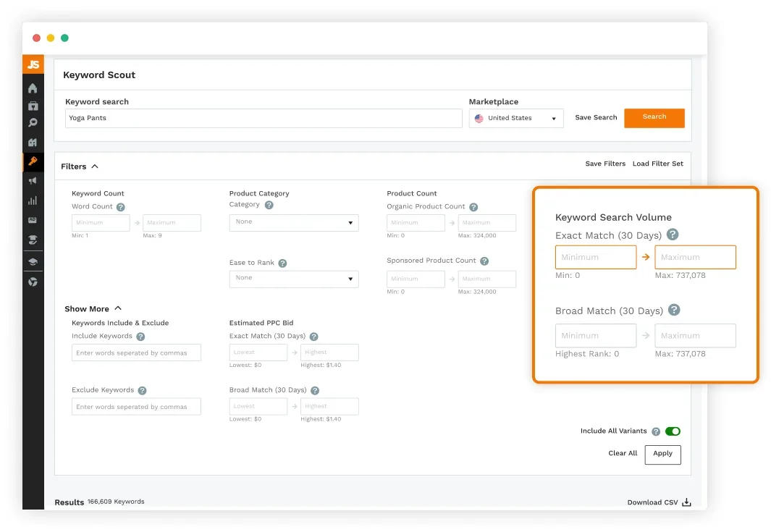Viewport: 771px width, 532px height.
Task: Click Category help question icon
Action: 269,205
